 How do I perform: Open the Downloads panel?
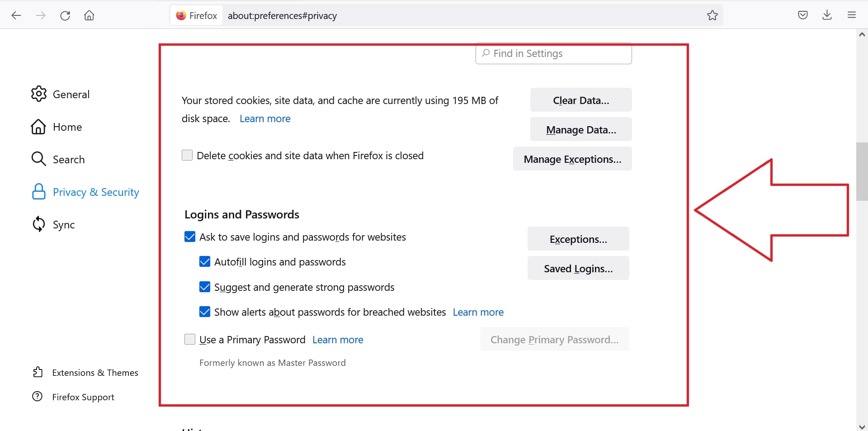point(827,15)
